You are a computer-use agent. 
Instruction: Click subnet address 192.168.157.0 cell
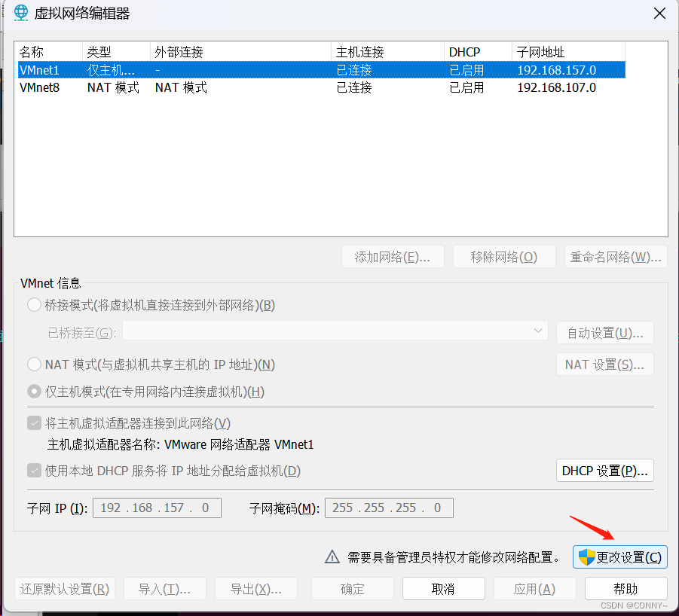pos(556,70)
